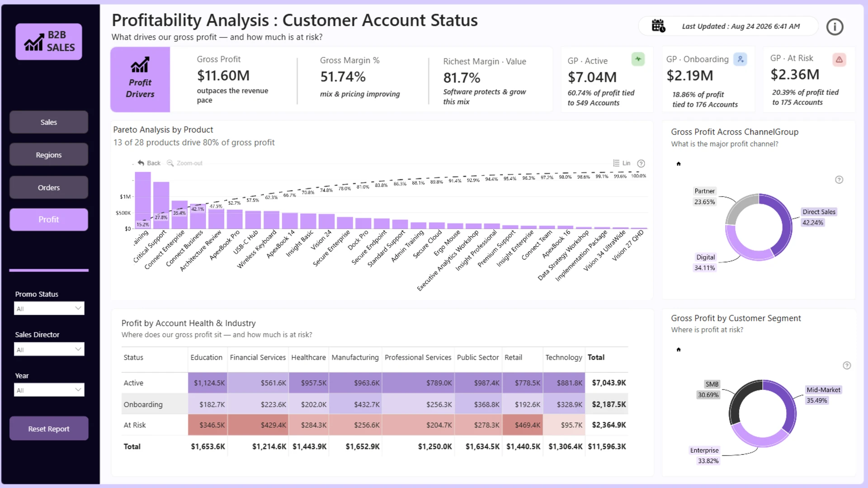868x488 pixels.
Task: Open the Sales navigation button
Action: (49, 122)
